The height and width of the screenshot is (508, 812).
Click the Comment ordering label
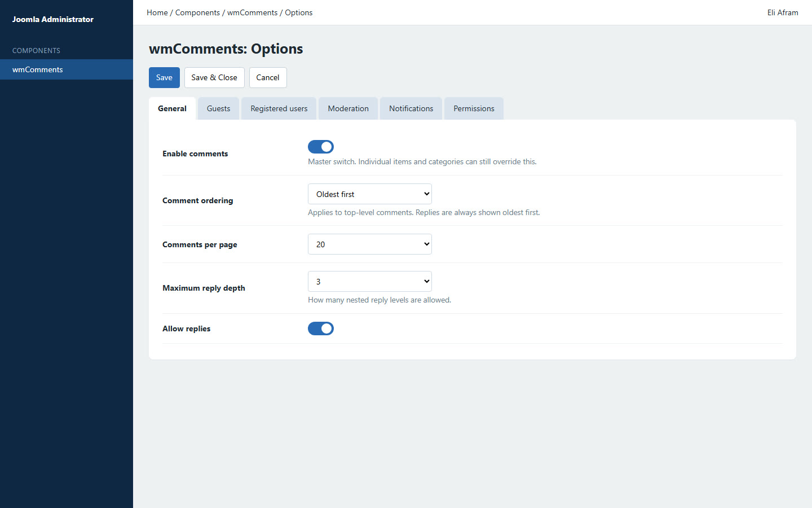(x=197, y=200)
